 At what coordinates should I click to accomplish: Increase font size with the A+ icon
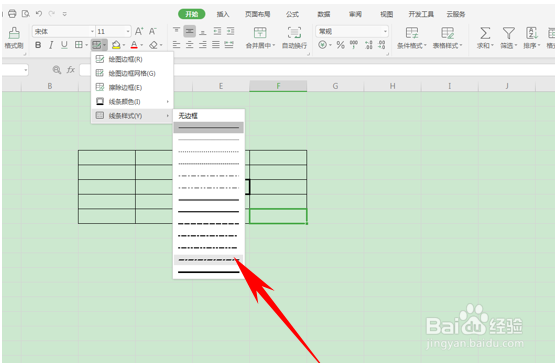pos(139,31)
